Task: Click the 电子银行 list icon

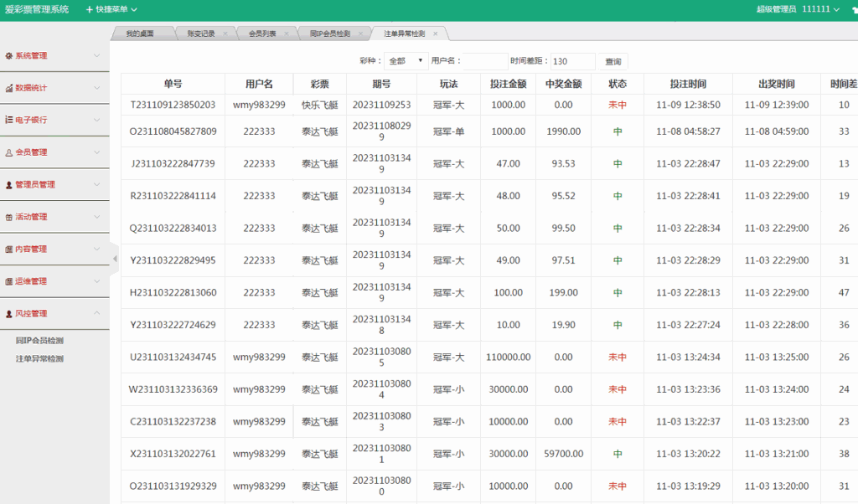Action: (x=9, y=120)
